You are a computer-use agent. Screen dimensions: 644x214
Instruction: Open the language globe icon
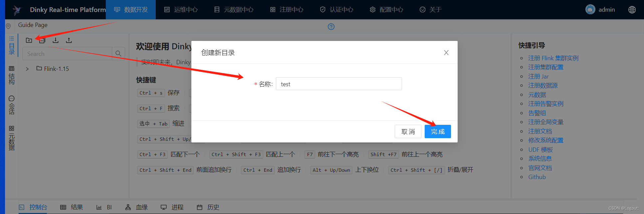click(x=632, y=10)
